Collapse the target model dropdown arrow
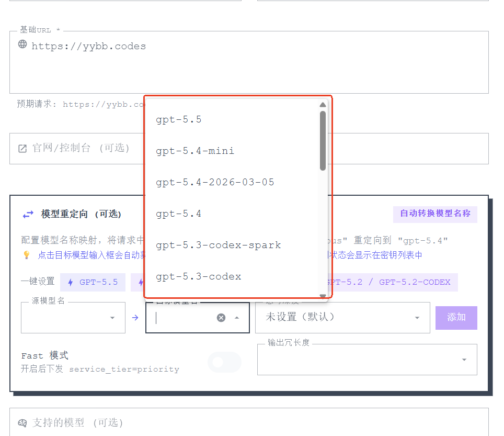This screenshot has width=504, height=436. point(237,318)
